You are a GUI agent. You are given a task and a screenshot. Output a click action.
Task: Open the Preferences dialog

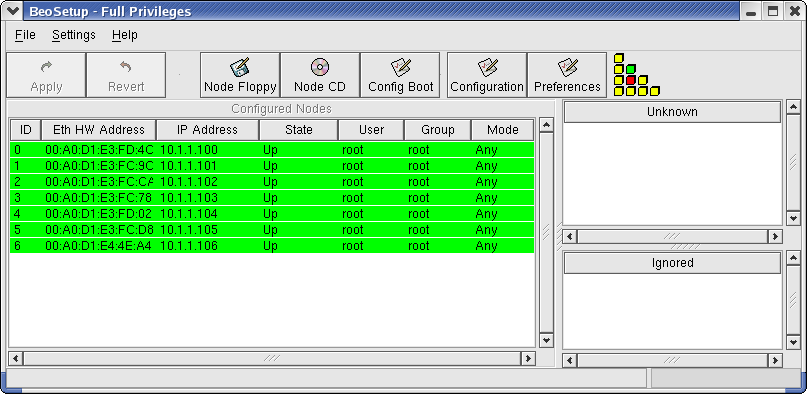[567, 75]
